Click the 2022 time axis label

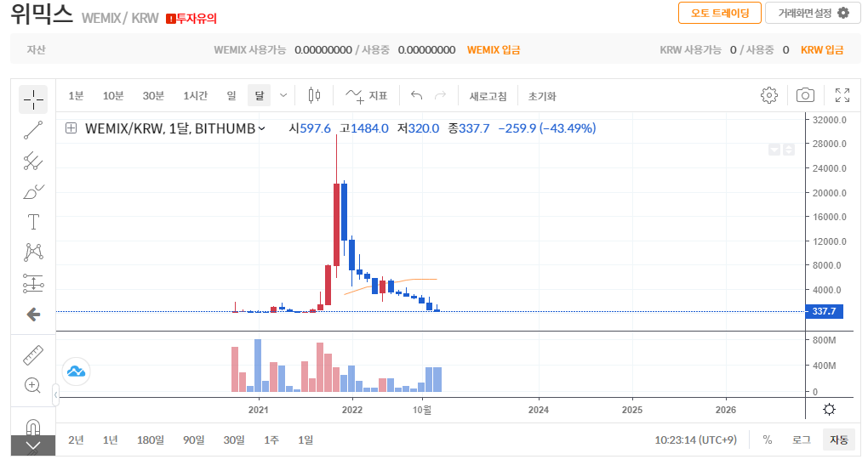coord(352,410)
